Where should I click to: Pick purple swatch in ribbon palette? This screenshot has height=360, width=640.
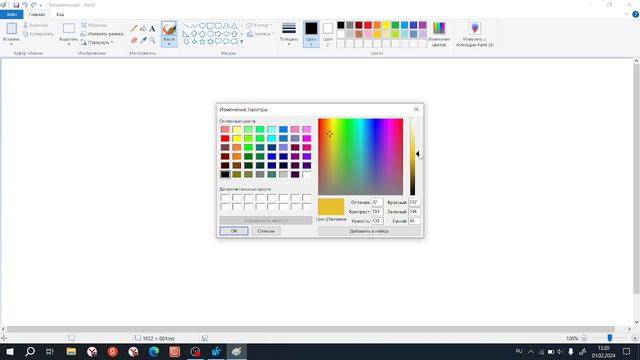[422, 25]
